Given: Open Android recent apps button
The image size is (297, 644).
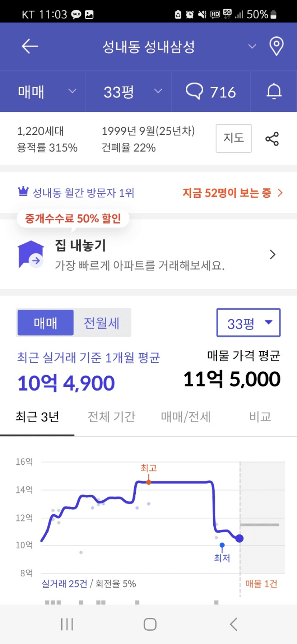Looking at the screenshot, I should pyautogui.click(x=67, y=624).
